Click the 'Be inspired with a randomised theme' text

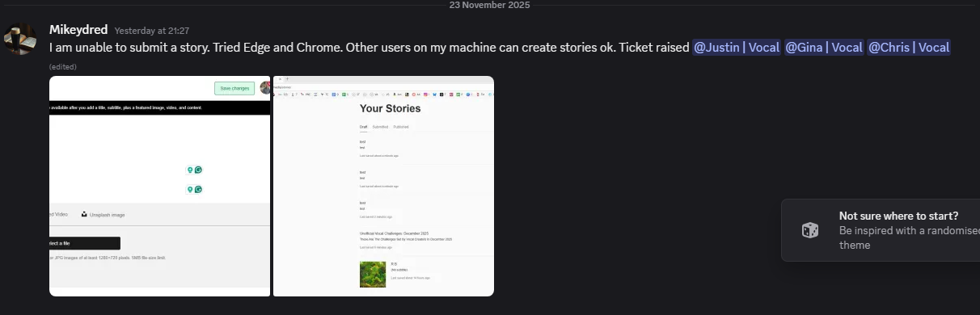click(909, 237)
